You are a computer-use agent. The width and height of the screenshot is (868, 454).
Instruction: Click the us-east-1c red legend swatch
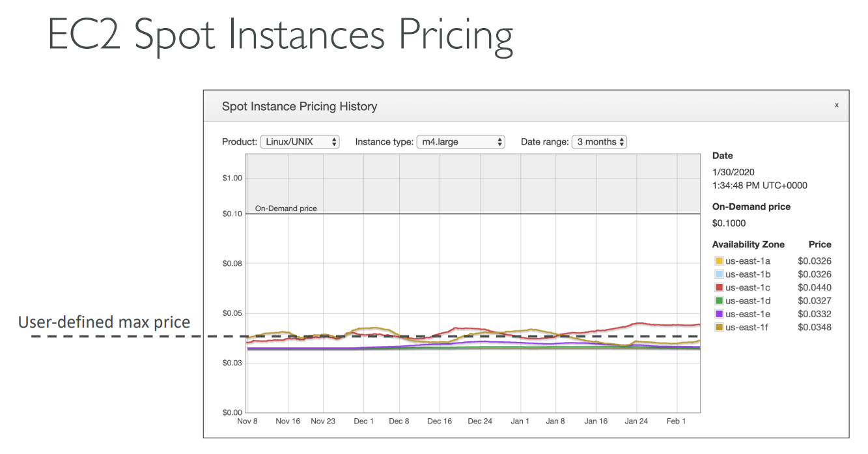[719, 287]
